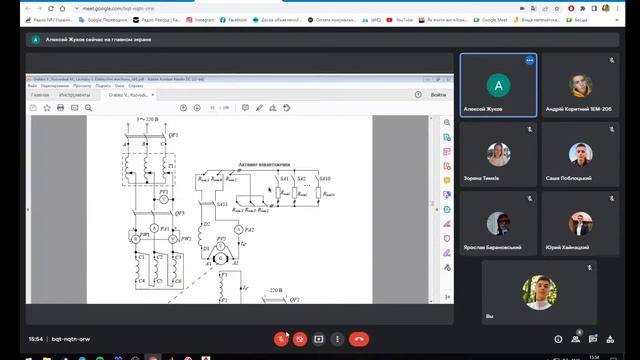Click the Acrobat comment bubble icon
The height and width of the screenshot is (360, 640).
point(245,108)
